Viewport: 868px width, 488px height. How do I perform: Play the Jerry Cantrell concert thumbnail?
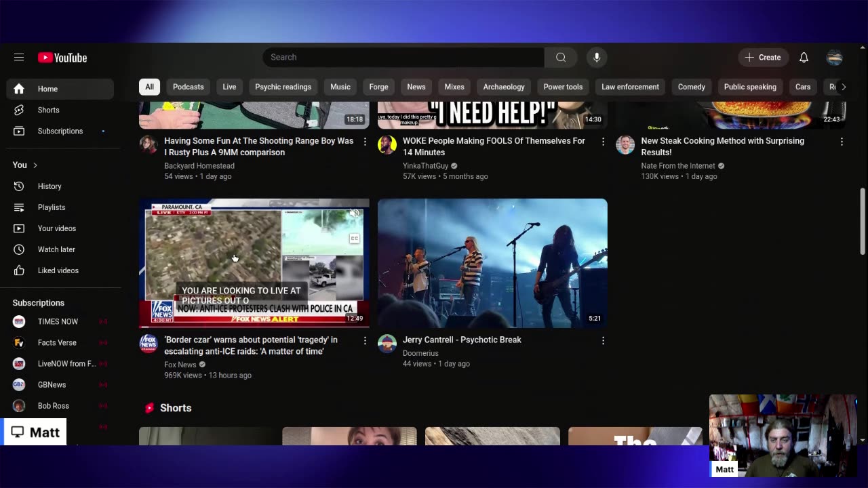(x=492, y=263)
